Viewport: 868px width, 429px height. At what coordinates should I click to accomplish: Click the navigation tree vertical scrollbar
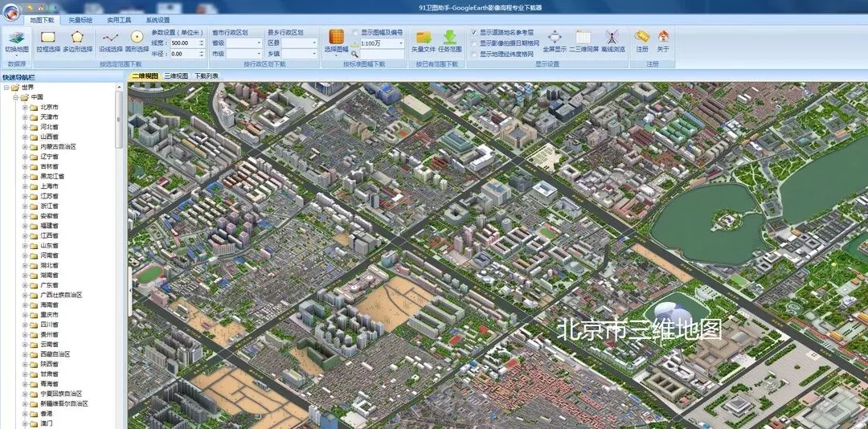(118, 119)
